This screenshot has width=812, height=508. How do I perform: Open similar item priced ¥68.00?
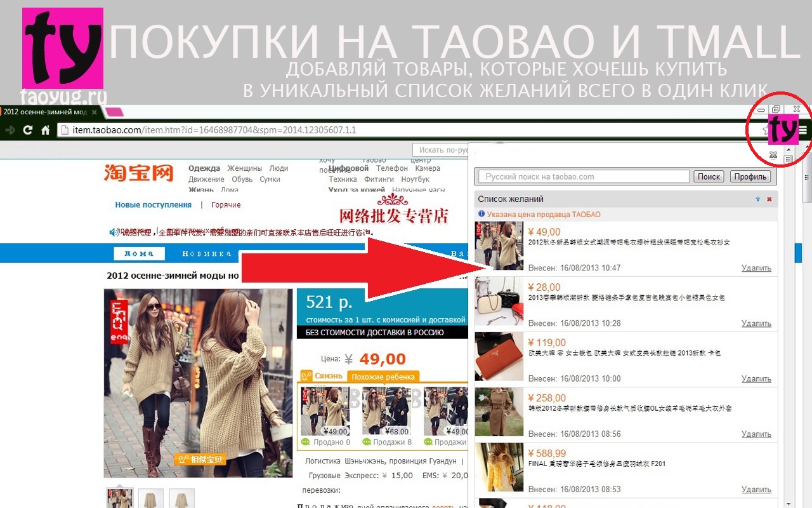tap(386, 411)
